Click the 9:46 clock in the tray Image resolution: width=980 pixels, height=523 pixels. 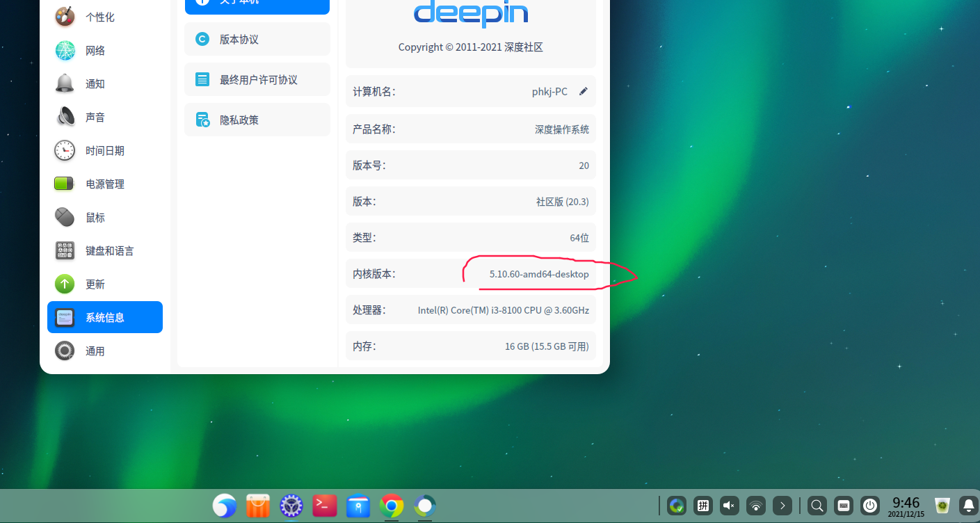905,502
